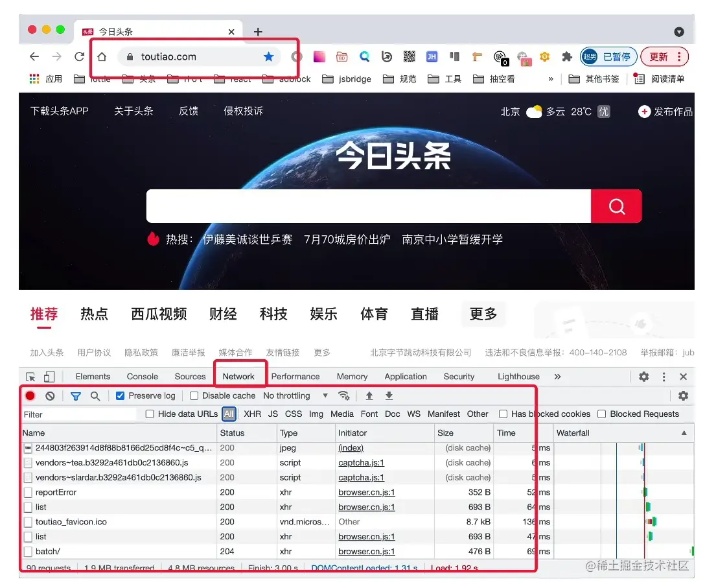Click in the Toutiao search input box
705x588 pixels.
368,206
